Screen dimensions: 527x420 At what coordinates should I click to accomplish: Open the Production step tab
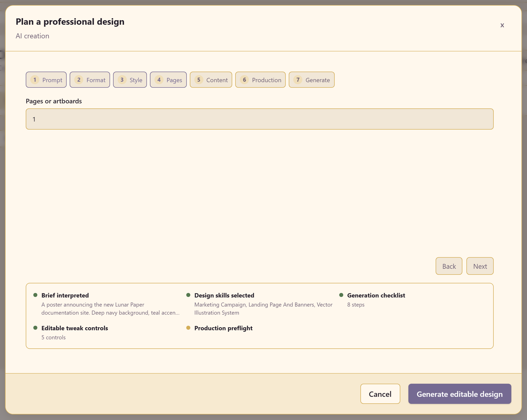(x=260, y=80)
